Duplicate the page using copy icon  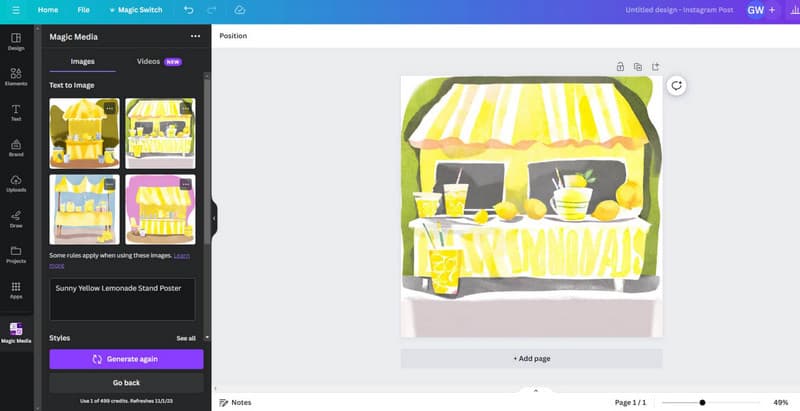click(x=638, y=67)
